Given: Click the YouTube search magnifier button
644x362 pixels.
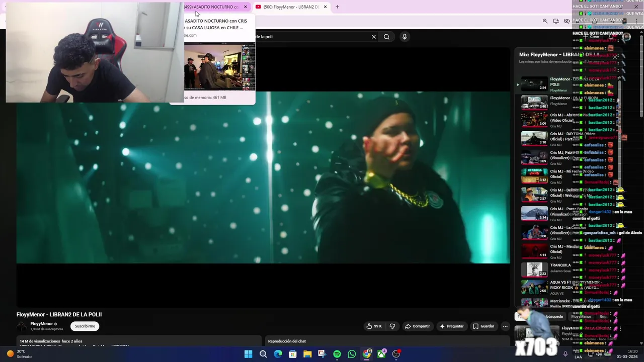Looking at the screenshot, I should click(386, 37).
